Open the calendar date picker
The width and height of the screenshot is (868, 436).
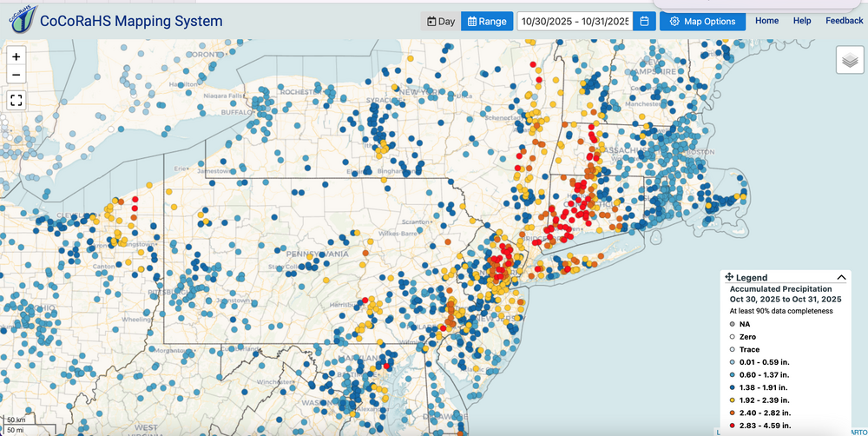pos(644,21)
